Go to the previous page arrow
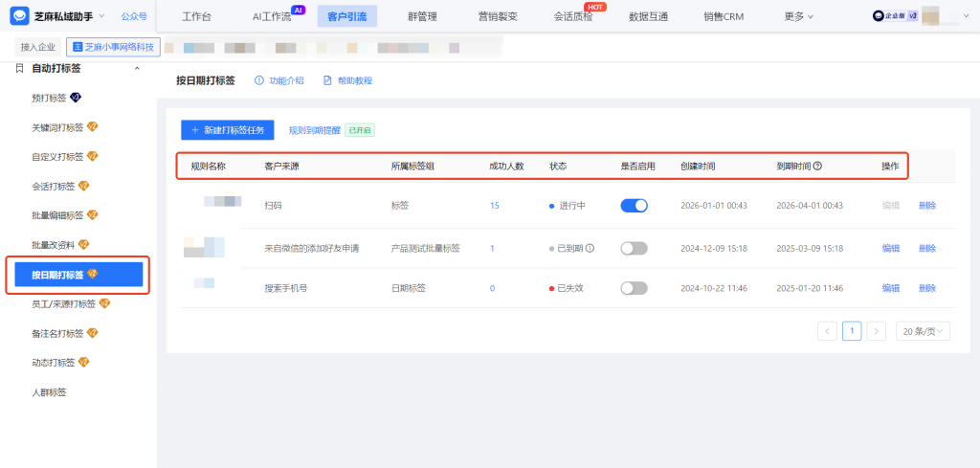980x468 pixels. [827, 331]
